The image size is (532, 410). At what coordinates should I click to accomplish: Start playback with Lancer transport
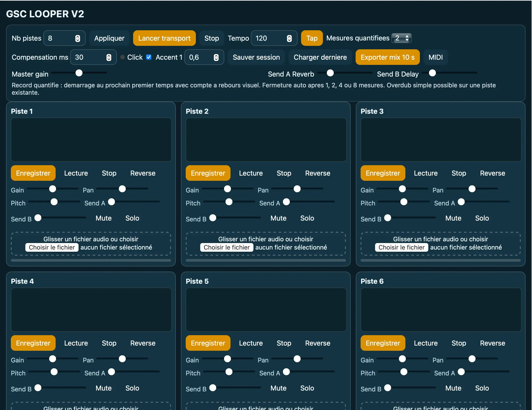pyautogui.click(x=164, y=38)
